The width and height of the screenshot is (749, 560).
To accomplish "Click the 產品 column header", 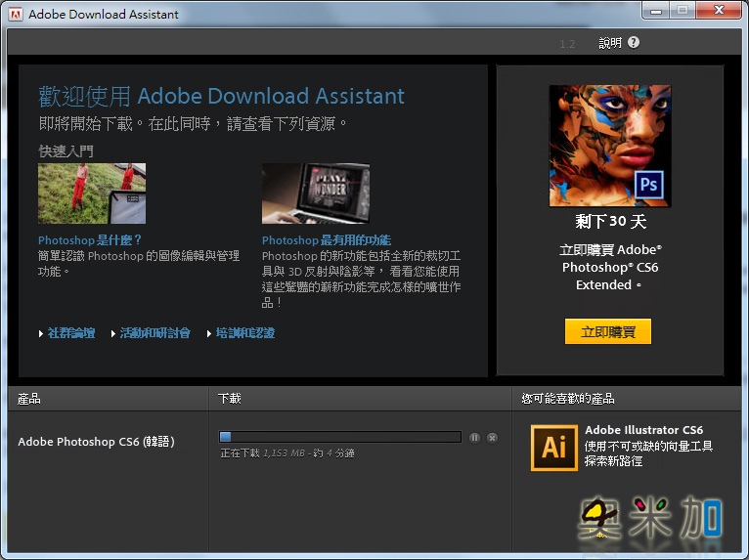I will point(28,399).
